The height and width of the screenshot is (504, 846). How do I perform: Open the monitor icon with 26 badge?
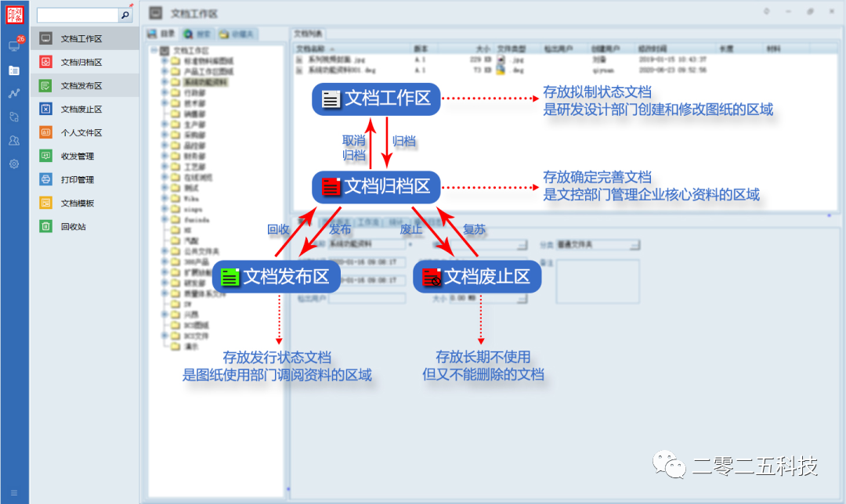tap(14, 45)
